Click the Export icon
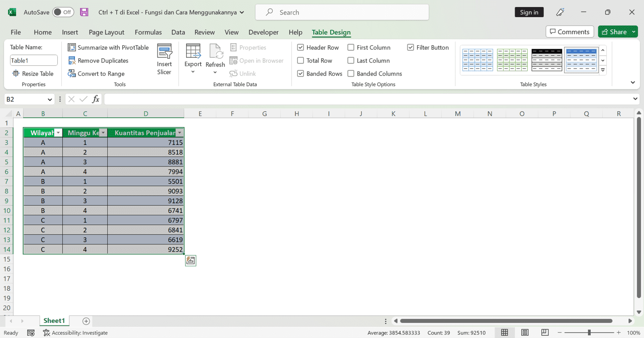Screen dimensions: 644x338 tap(193, 51)
